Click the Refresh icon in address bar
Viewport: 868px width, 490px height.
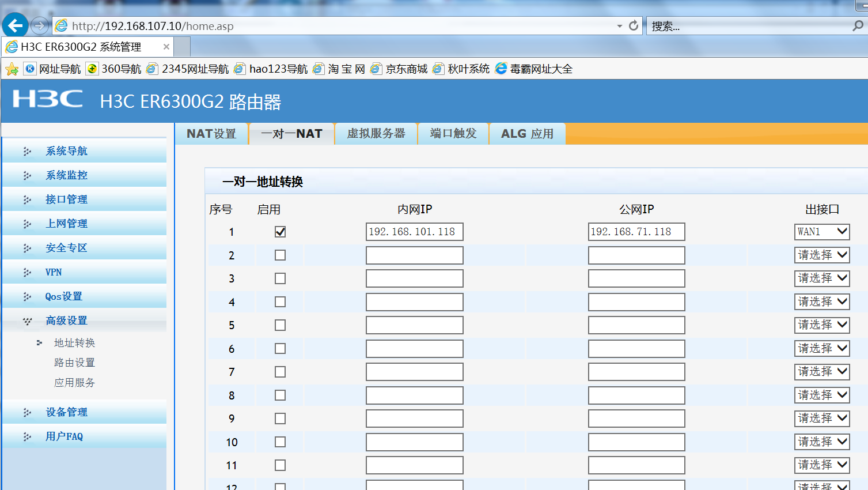pyautogui.click(x=634, y=26)
